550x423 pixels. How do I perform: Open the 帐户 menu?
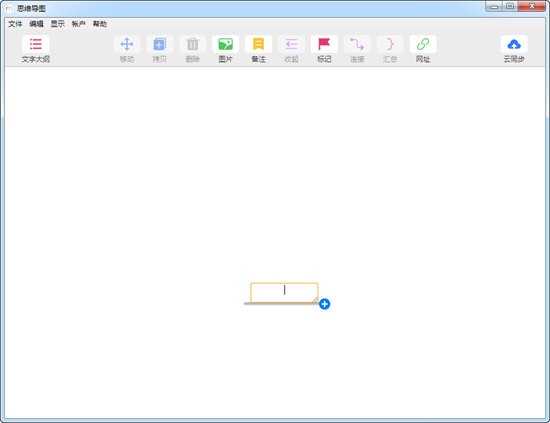pos(79,24)
